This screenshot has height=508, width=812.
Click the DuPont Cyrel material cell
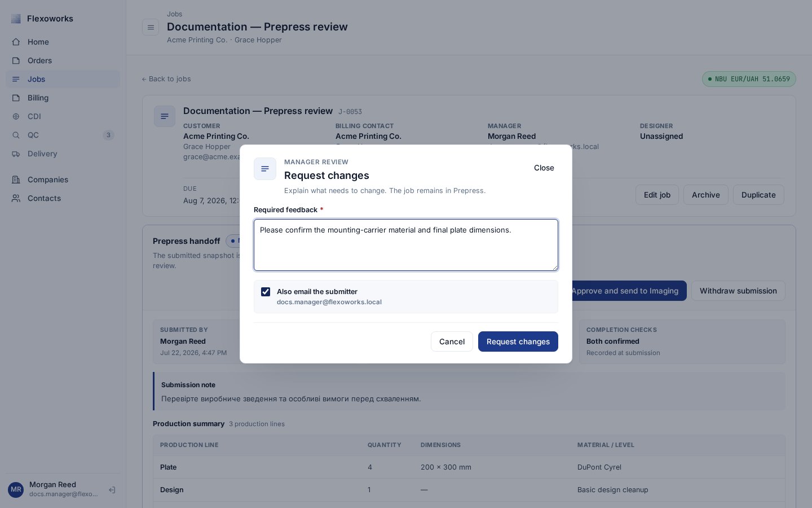599,467
